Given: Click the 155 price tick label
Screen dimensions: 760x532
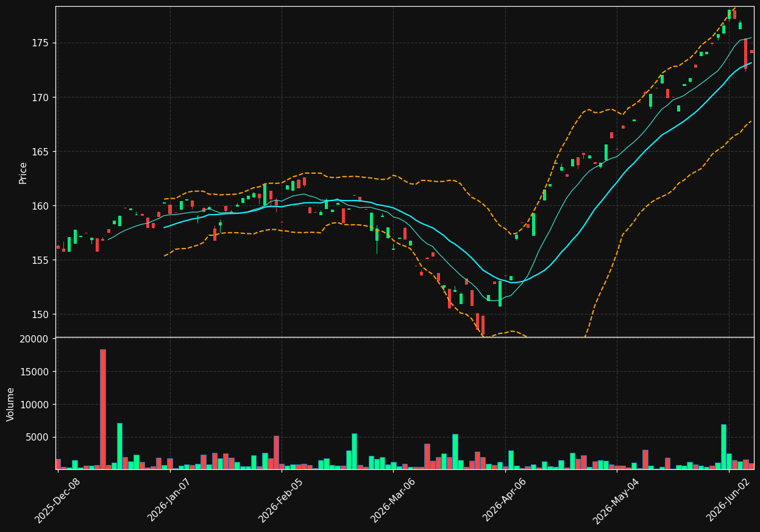Looking at the screenshot, I should (40, 260).
